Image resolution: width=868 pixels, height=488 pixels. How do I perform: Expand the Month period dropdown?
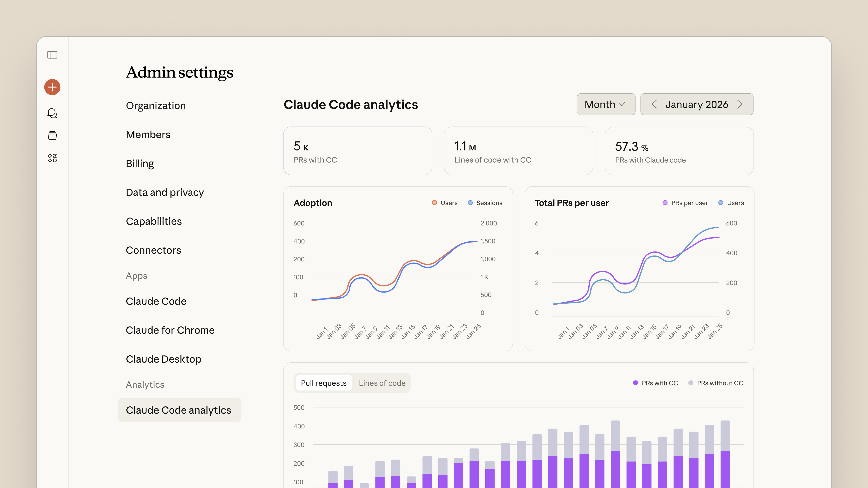pyautogui.click(x=606, y=104)
